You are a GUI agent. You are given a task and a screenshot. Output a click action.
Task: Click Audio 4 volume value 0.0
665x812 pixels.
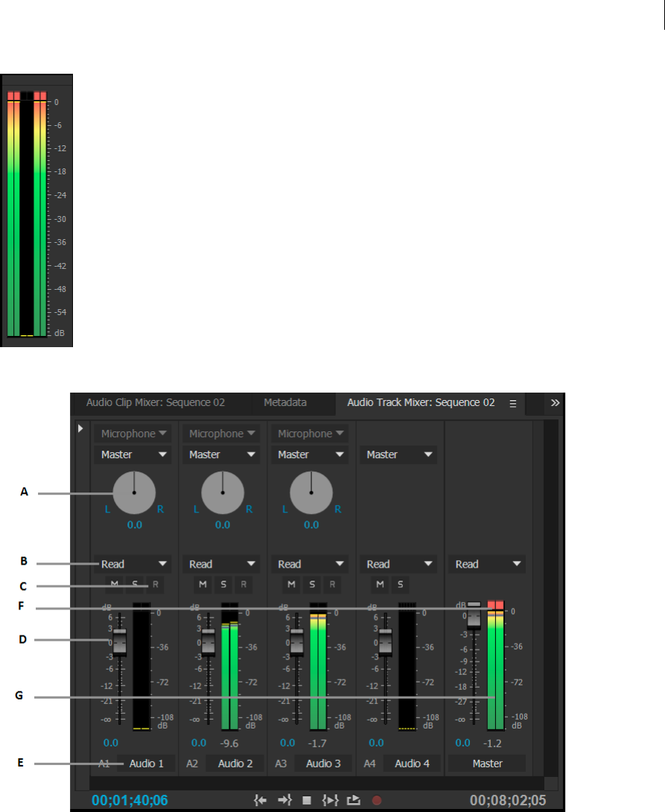pos(376,743)
